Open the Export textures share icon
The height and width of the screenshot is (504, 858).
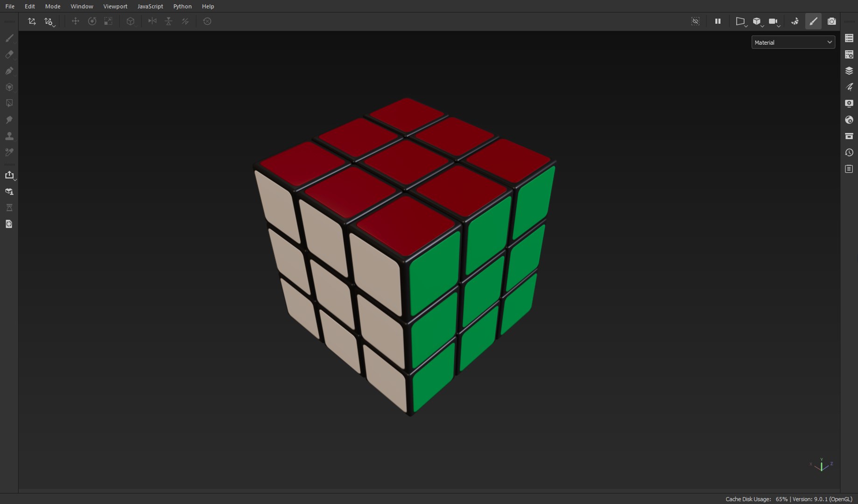[x=9, y=175]
